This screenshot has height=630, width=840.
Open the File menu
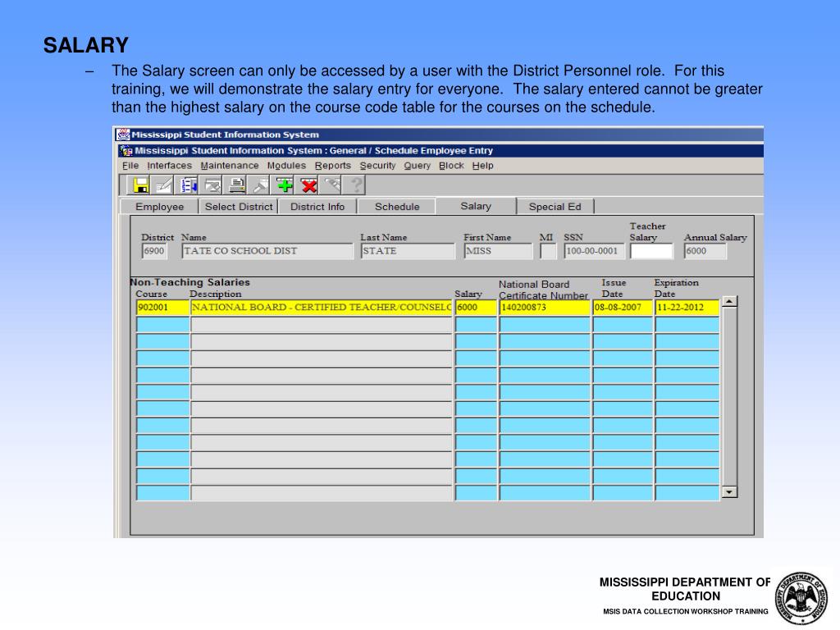[130, 166]
